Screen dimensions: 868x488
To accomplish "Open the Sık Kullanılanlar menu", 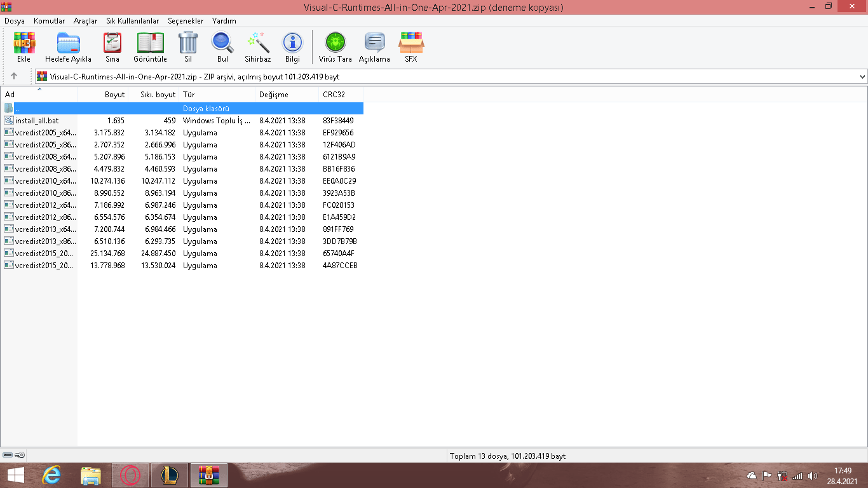I will (x=132, y=21).
